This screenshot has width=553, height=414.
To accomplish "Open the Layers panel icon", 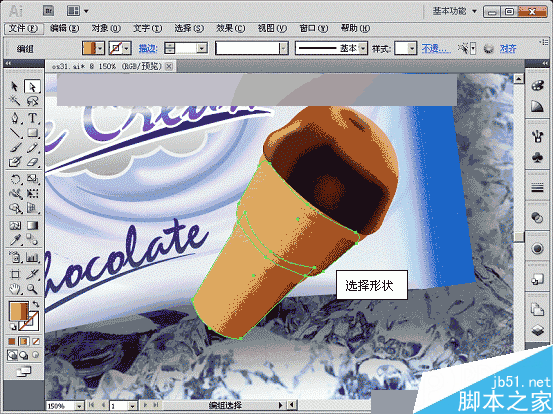I will [x=537, y=330].
